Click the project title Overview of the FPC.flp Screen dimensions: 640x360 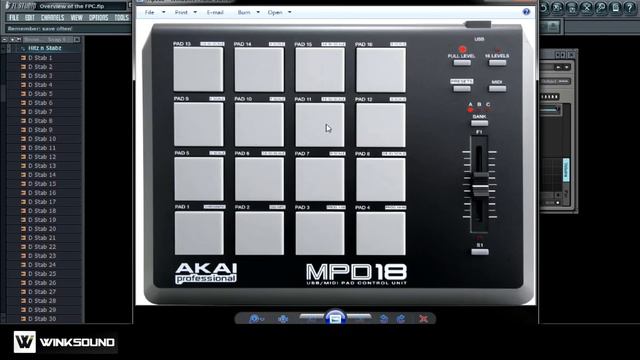click(72, 6)
